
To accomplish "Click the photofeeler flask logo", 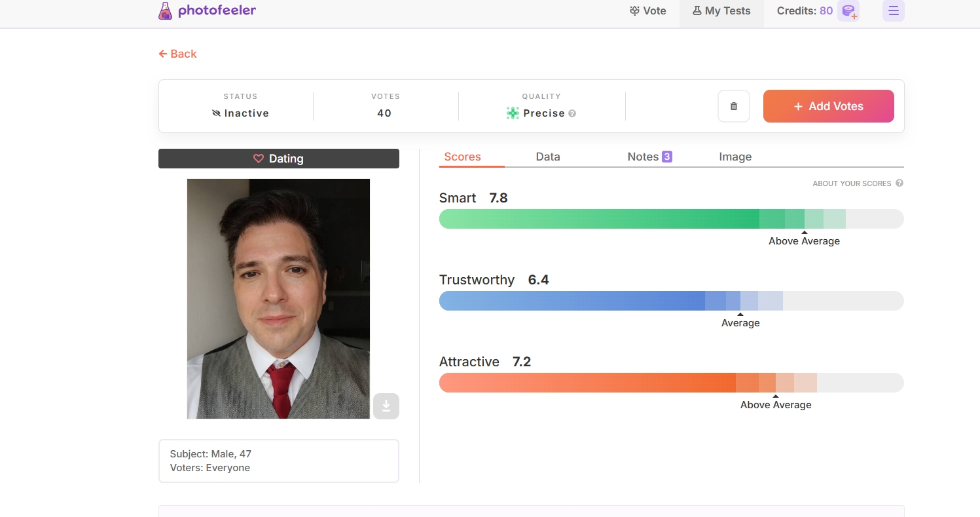I will click(166, 10).
